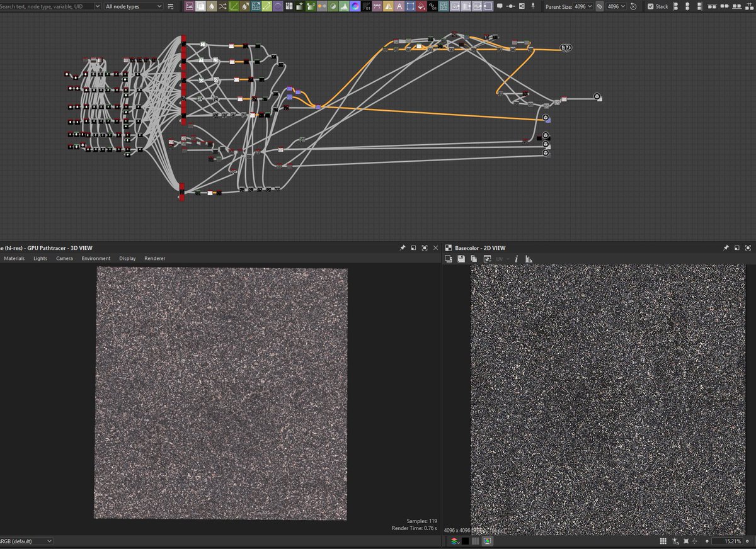Add a Pixel Processor node
The height and width of the screenshot is (549, 756).
click(365, 6)
